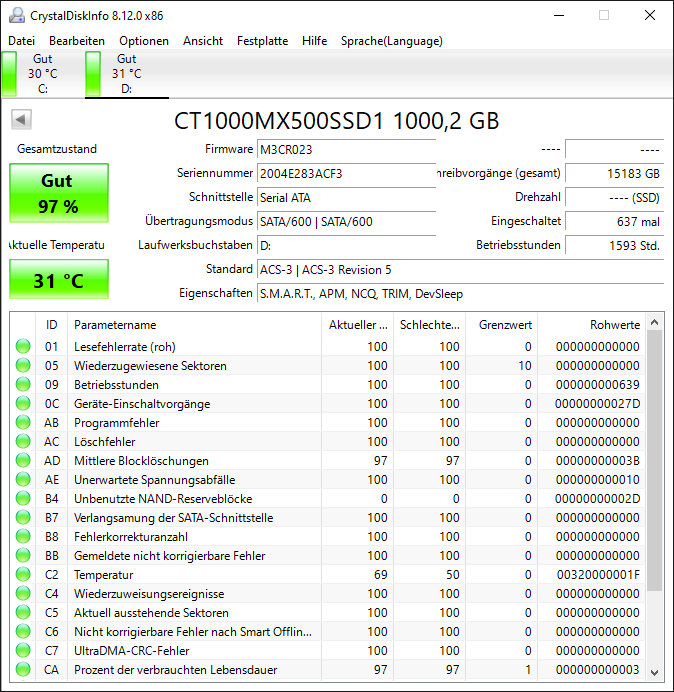Click the CrystalDiskInfo app icon in title bar
The image size is (674, 692).
click(x=17, y=15)
